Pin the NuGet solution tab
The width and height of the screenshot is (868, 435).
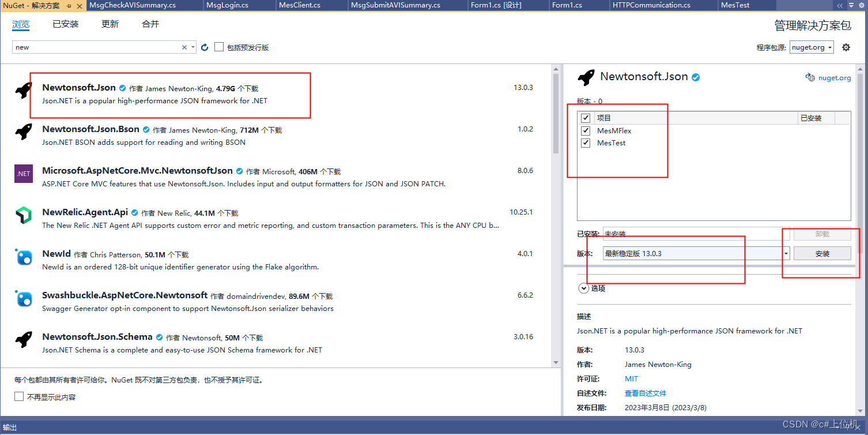(x=69, y=5)
